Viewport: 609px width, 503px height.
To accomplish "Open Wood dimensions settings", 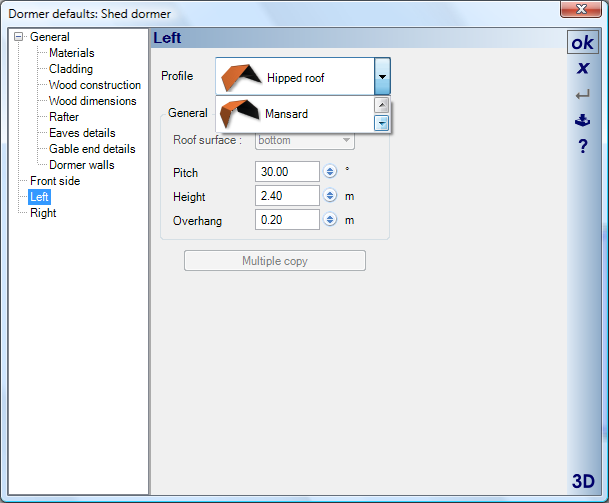I will coord(92,101).
